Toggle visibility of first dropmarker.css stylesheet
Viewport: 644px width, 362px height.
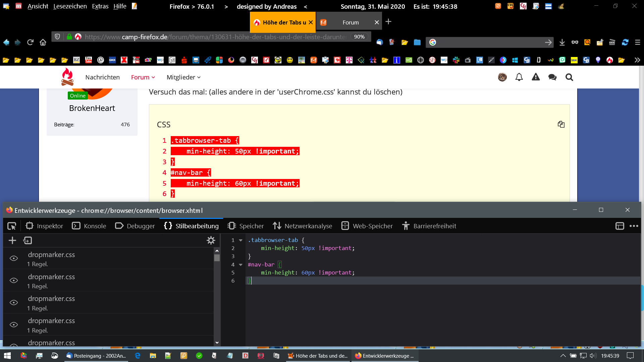[14, 258]
